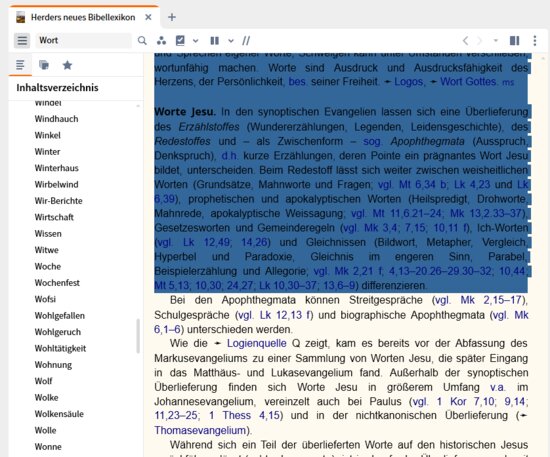The height and width of the screenshot is (457, 550).
Task: Select Wirtschaft in contents list
Action: 54,217
